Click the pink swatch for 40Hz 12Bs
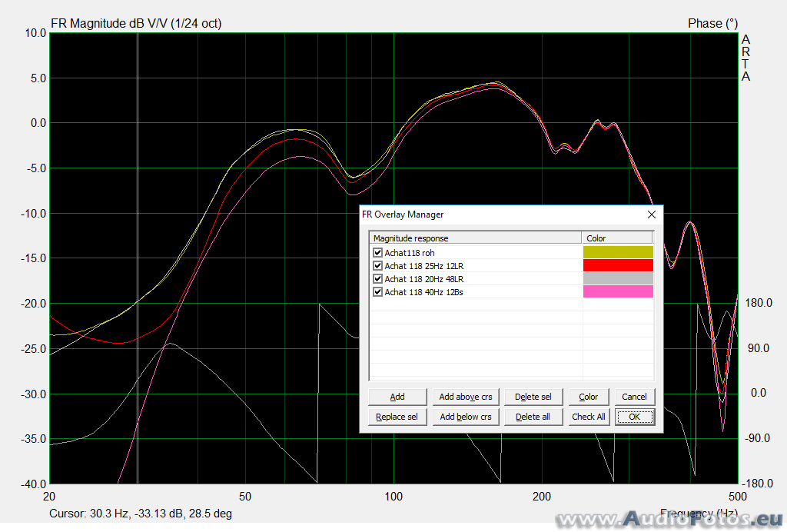The height and width of the screenshot is (532, 787). (618, 291)
